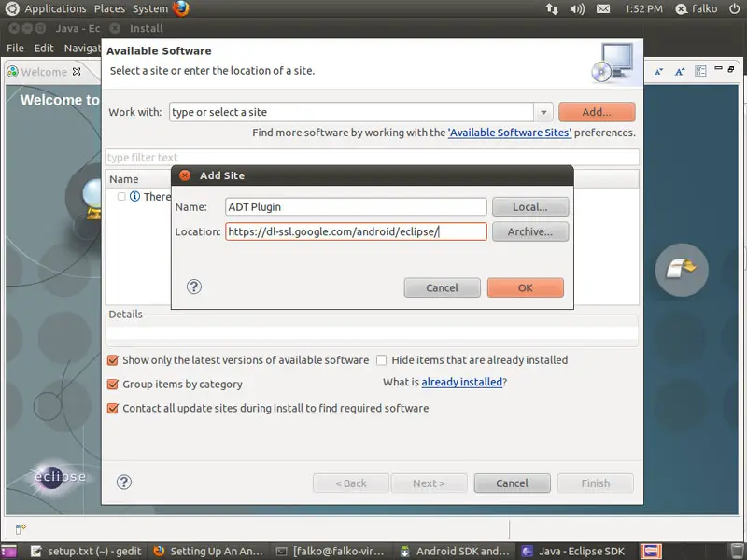Image resolution: width=747 pixels, height=560 pixels.
Task: Expand the Work with site dropdown arrow
Action: (x=543, y=112)
